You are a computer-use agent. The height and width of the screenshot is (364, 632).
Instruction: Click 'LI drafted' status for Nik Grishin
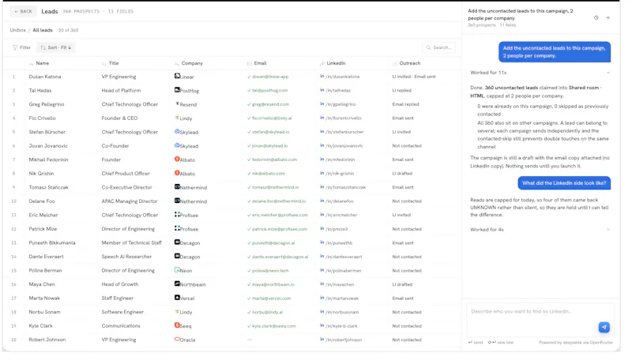[x=402, y=174]
